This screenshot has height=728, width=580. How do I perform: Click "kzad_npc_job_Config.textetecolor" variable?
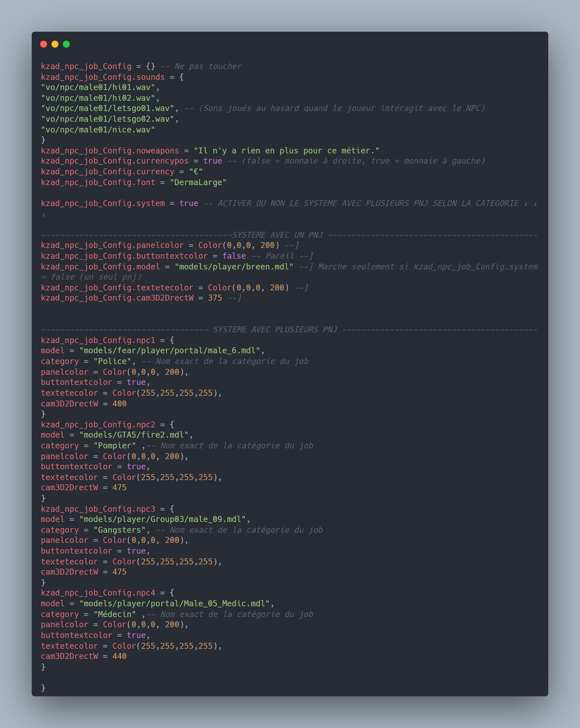click(117, 288)
